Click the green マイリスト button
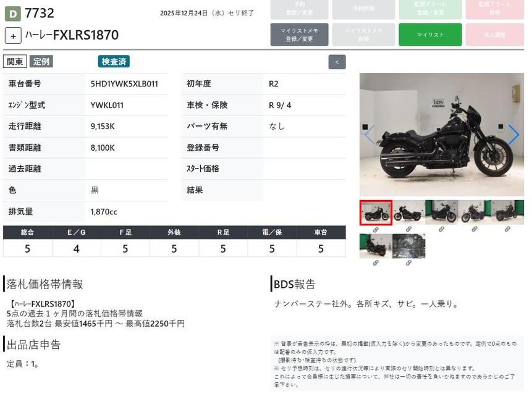This screenshot has width=532, height=412. 430,35
